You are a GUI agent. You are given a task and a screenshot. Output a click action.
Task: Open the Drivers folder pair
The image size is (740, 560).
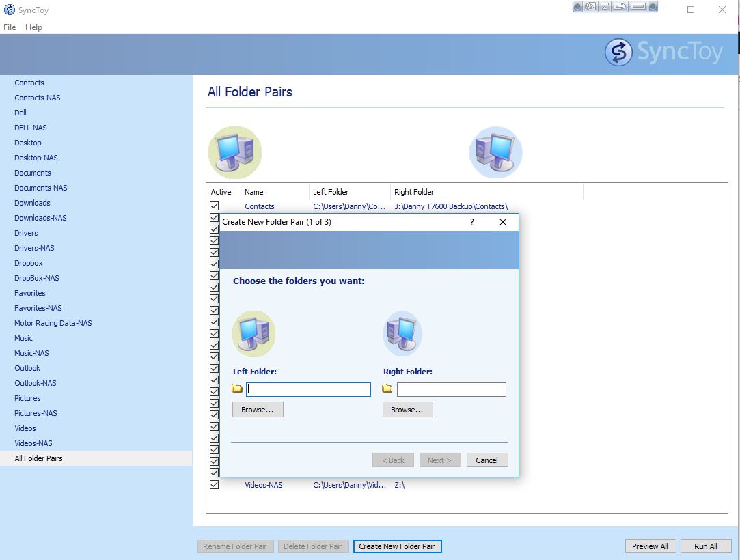[26, 233]
